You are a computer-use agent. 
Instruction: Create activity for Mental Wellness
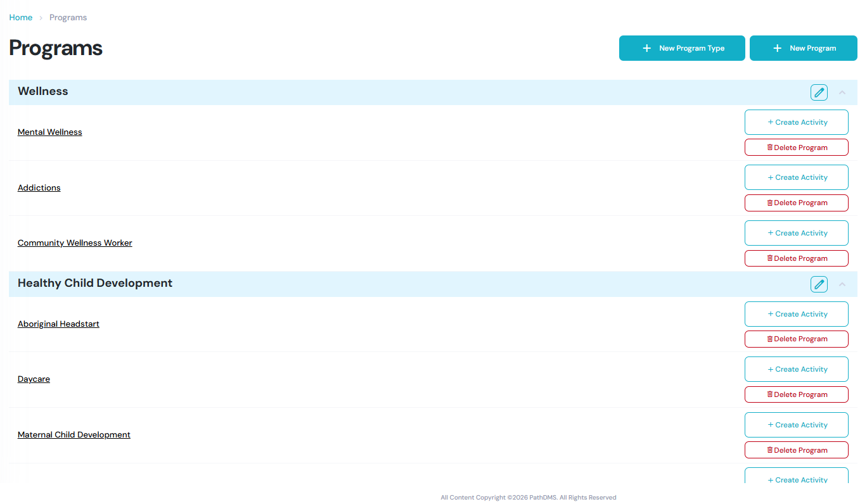click(x=796, y=122)
